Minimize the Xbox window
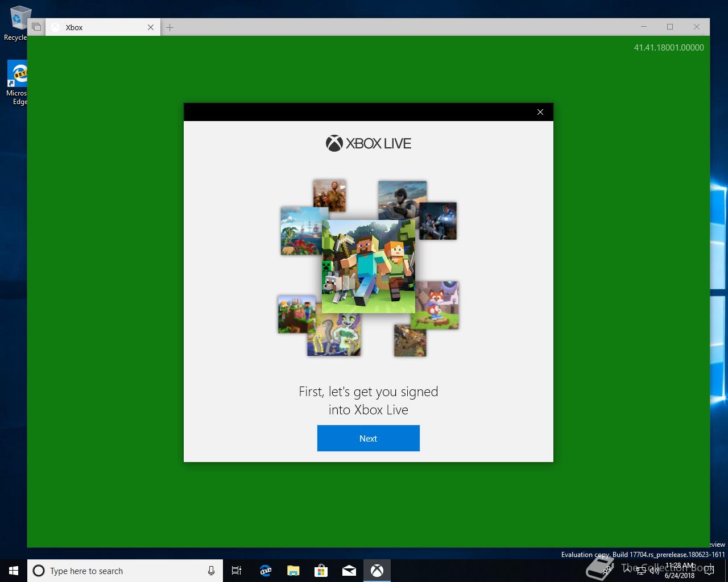 tap(644, 27)
